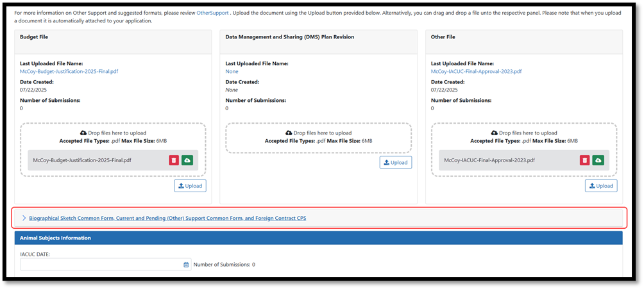Delete the queued Budget Justification file
The width and height of the screenshot is (644, 289).
[174, 160]
